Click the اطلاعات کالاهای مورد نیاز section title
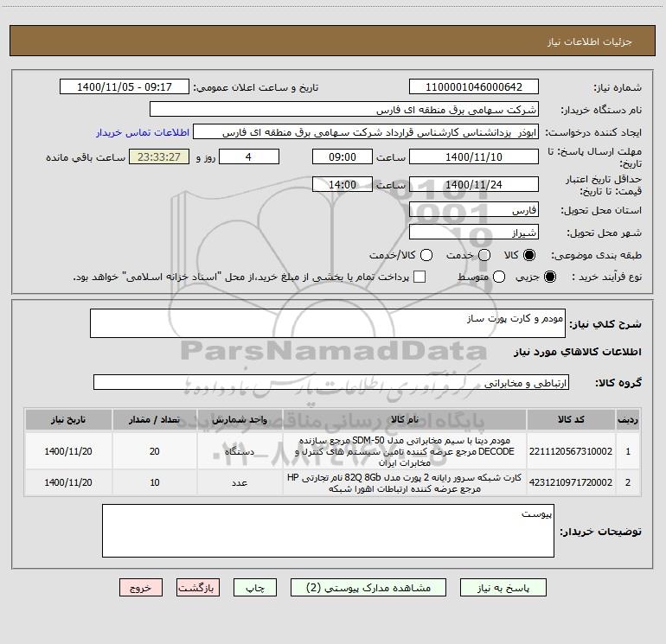Viewport: 666px width, 644px height. [577, 352]
